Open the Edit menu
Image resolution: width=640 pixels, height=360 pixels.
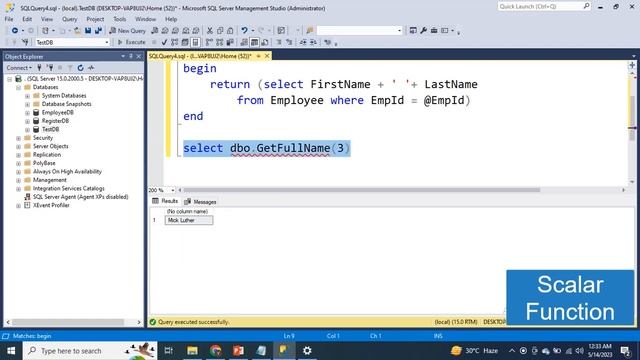click(x=27, y=19)
